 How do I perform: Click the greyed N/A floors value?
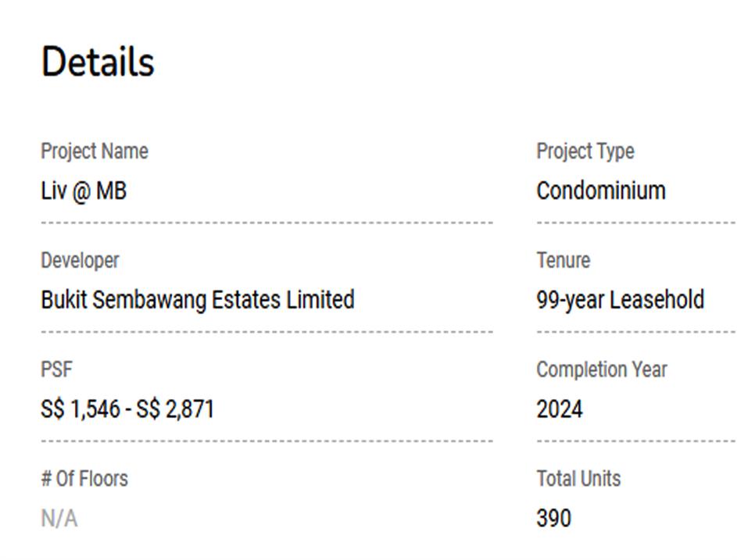tap(59, 519)
